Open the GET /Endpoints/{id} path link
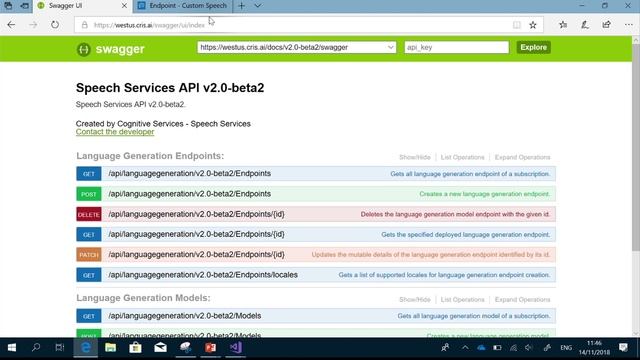 click(196, 234)
